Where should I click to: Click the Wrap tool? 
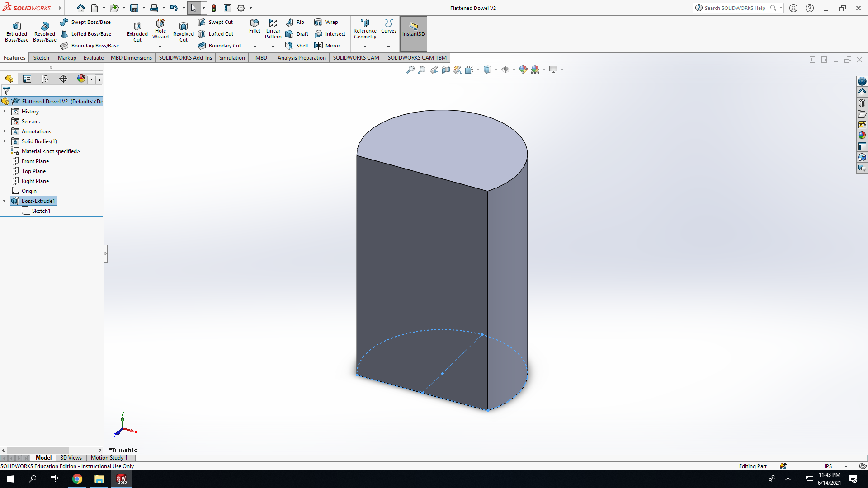[326, 22]
